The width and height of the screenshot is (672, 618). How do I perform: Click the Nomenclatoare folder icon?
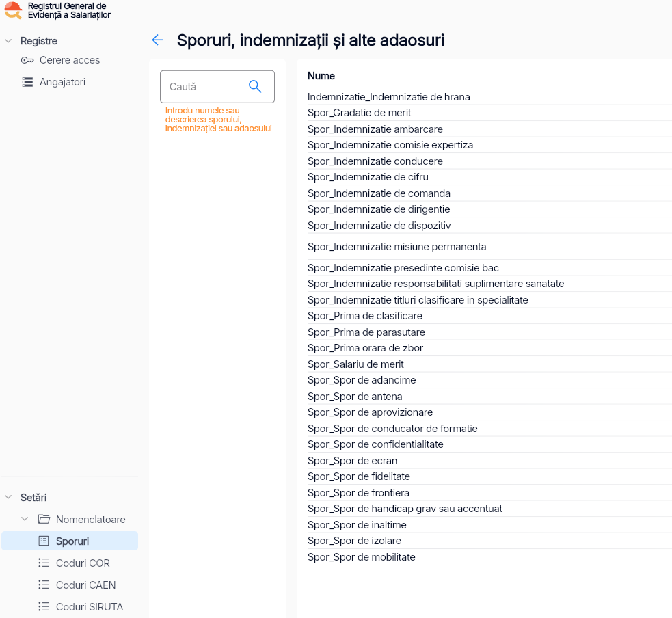click(x=44, y=520)
